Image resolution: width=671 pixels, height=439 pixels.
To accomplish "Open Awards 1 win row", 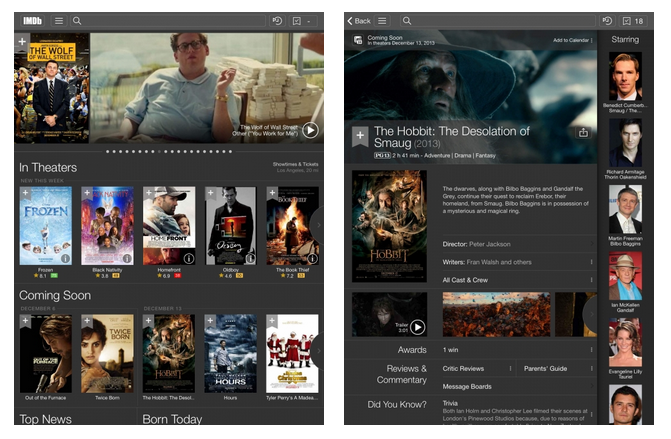I will point(519,350).
